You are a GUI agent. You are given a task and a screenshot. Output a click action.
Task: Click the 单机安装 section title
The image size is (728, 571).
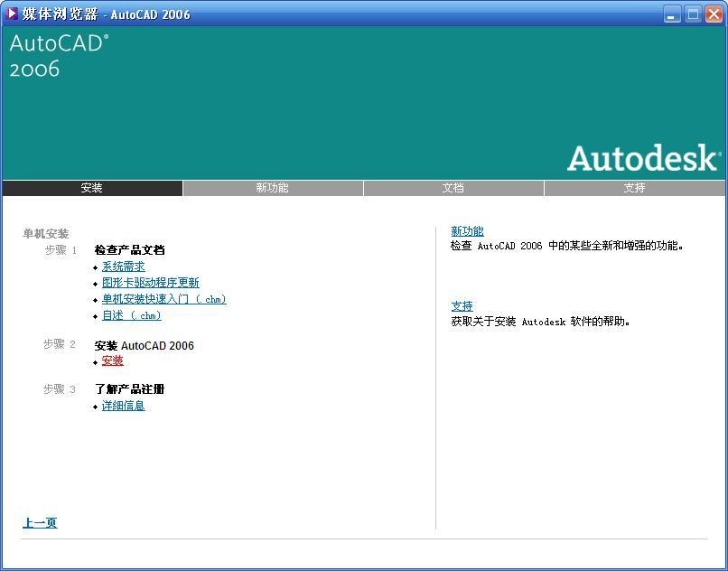pos(45,233)
